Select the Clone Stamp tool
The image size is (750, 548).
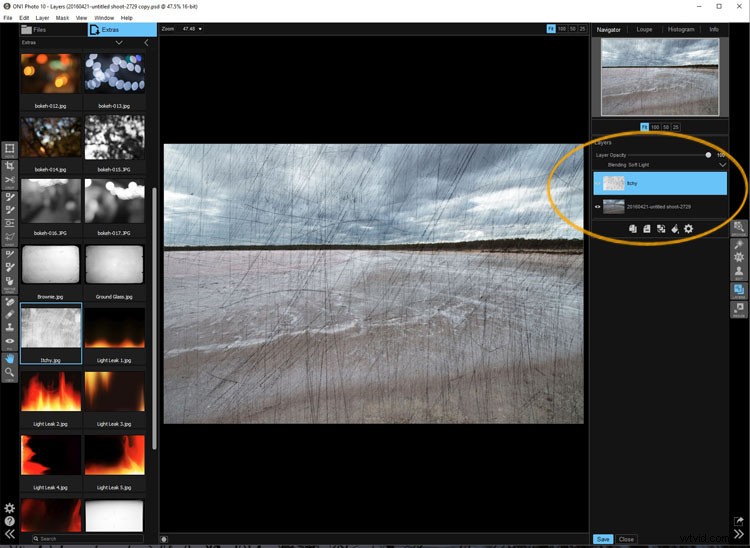click(9, 328)
